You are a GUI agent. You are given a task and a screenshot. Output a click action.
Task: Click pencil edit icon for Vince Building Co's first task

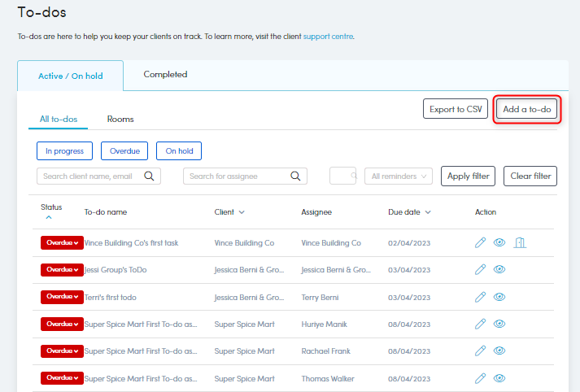[481, 242]
